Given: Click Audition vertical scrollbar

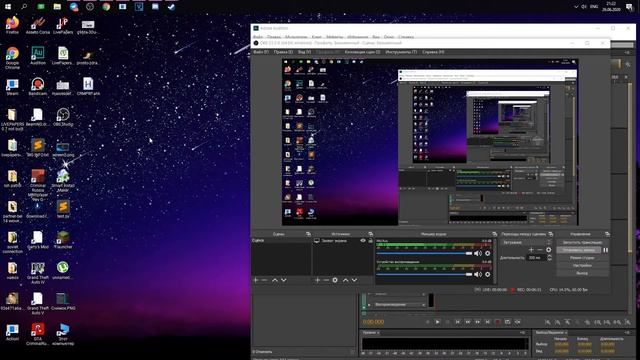Looking at the screenshot, I should 631,167.
